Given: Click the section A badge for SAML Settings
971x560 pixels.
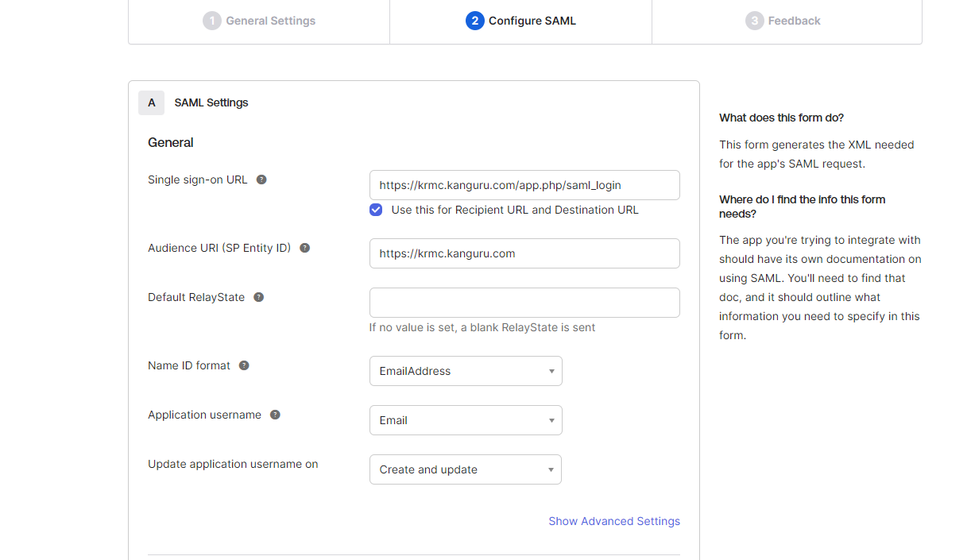Looking at the screenshot, I should [151, 102].
